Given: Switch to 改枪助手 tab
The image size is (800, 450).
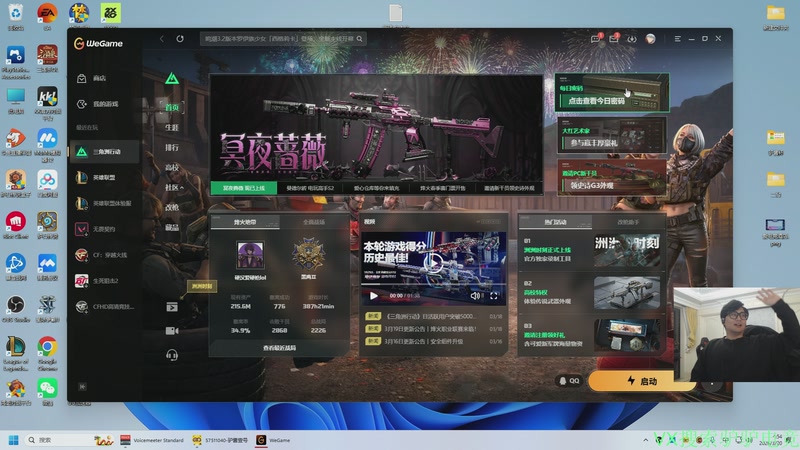Looking at the screenshot, I should [x=628, y=222].
